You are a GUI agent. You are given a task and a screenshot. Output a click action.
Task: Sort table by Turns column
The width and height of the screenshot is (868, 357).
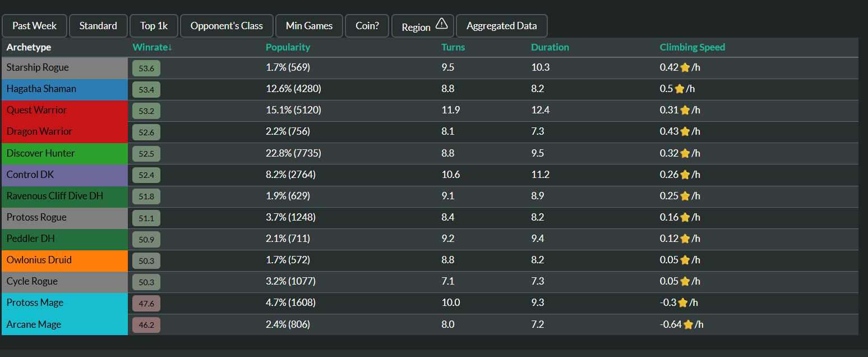(453, 47)
